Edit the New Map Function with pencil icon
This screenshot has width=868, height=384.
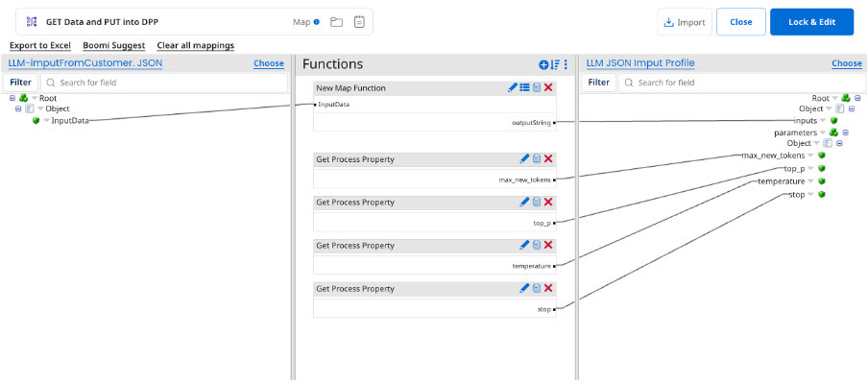[513, 88]
